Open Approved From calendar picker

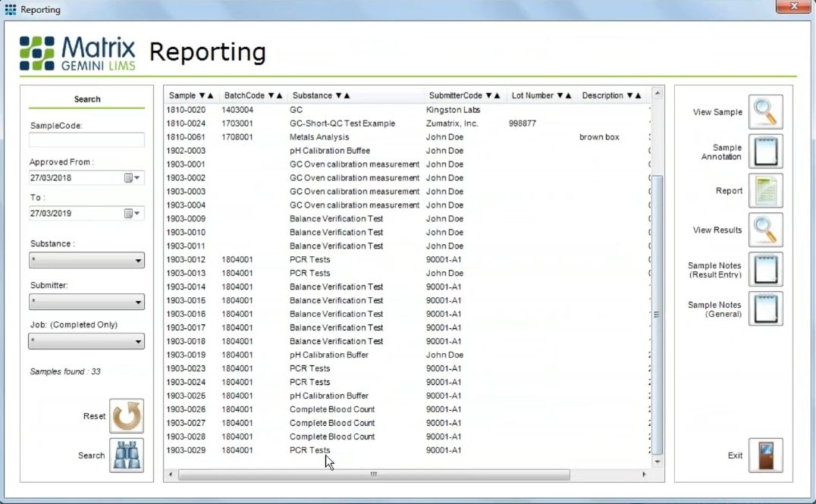tap(132, 178)
